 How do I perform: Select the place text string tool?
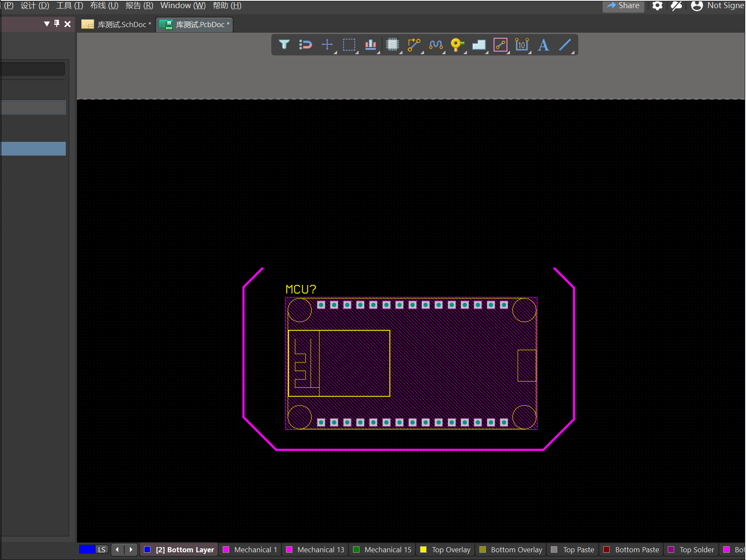543,45
